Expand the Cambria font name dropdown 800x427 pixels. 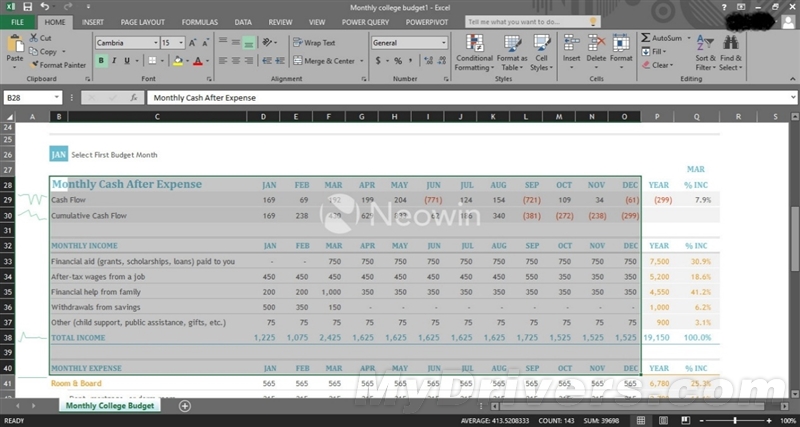156,43
